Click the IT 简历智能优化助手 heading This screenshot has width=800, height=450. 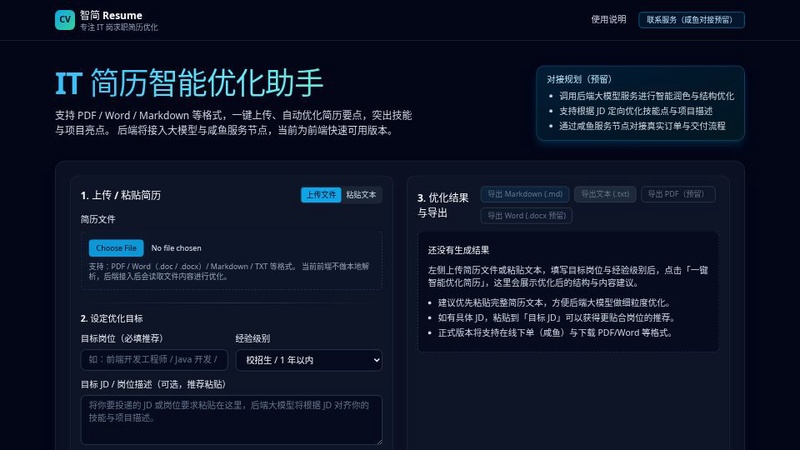tap(189, 83)
